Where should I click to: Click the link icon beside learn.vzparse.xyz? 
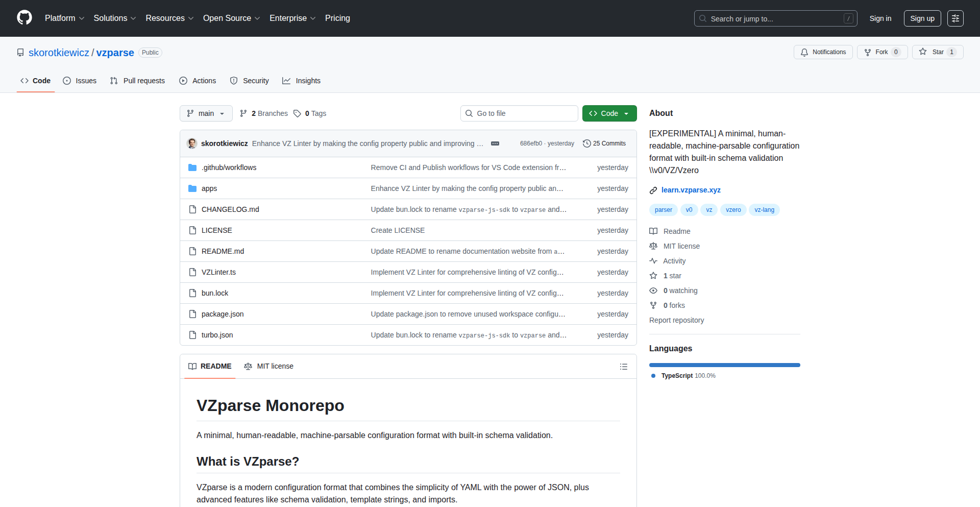click(x=653, y=190)
